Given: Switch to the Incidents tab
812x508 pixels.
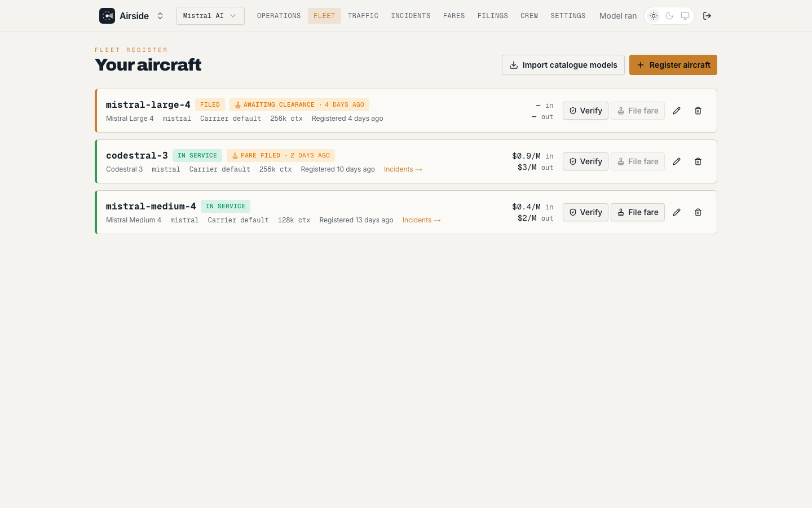Looking at the screenshot, I should click(411, 16).
